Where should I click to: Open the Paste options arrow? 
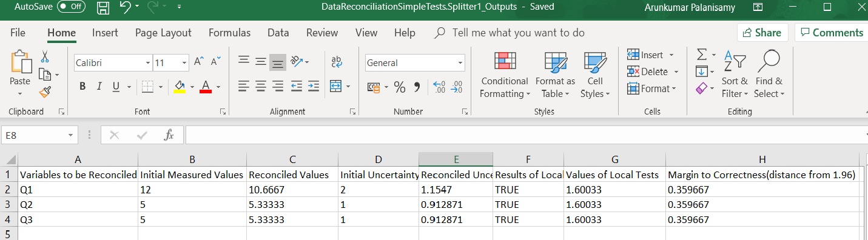(x=20, y=93)
